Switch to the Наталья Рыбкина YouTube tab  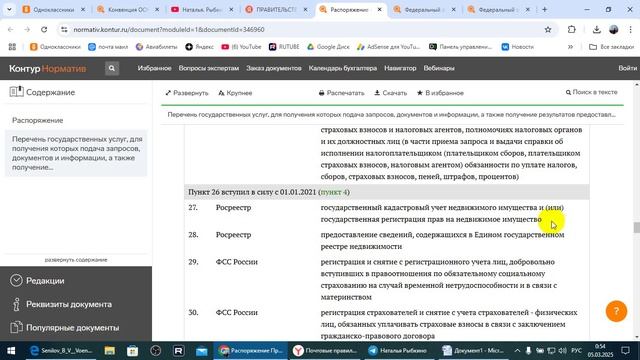pos(202,9)
